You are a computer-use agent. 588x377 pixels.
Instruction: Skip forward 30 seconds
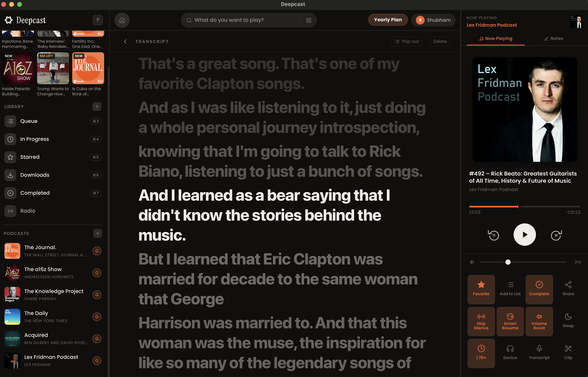pos(556,235)
